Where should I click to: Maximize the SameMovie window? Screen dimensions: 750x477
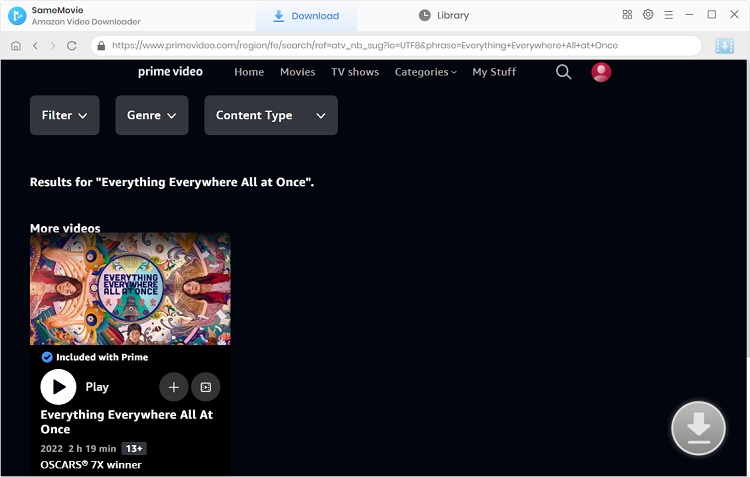pyautogui.click(x=712, y=14)
